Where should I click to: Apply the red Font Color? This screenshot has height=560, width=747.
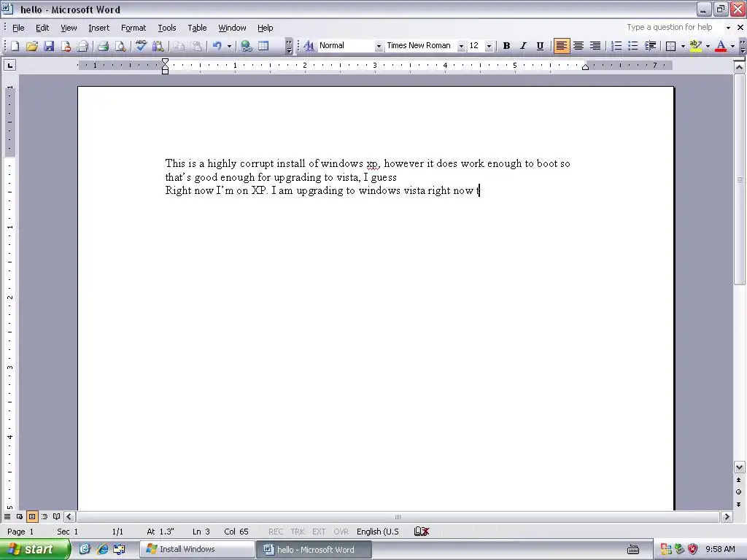(721, 46)
